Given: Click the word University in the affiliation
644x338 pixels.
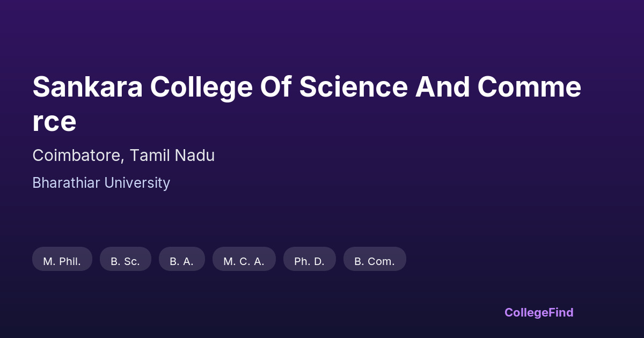Looking at the screenshot, I should pyautogui.click(x=137, y=183).
